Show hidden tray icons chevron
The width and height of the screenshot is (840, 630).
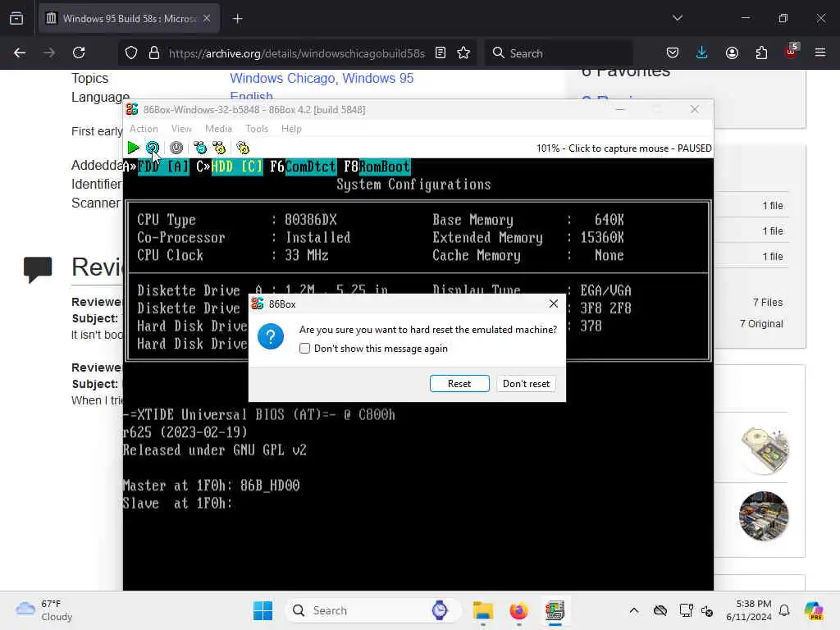point(634,610)
